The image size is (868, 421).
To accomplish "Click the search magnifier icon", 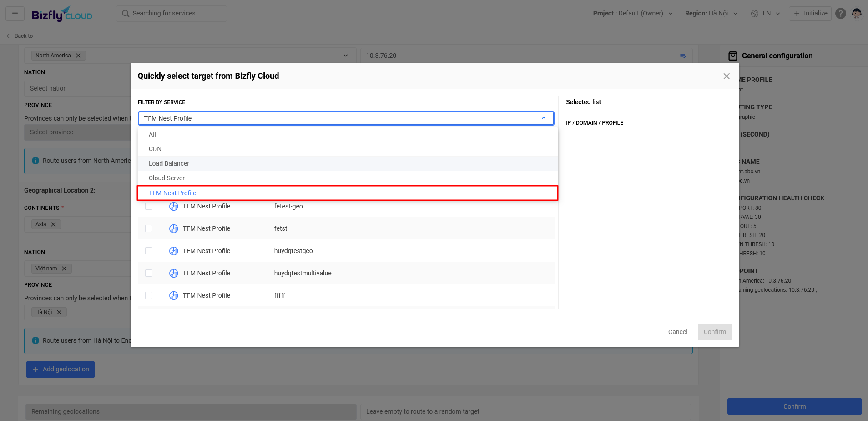I will [126, 14].
